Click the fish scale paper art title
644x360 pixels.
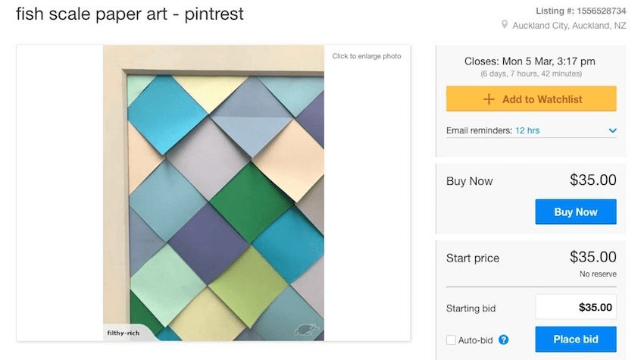tap(130, 14)
